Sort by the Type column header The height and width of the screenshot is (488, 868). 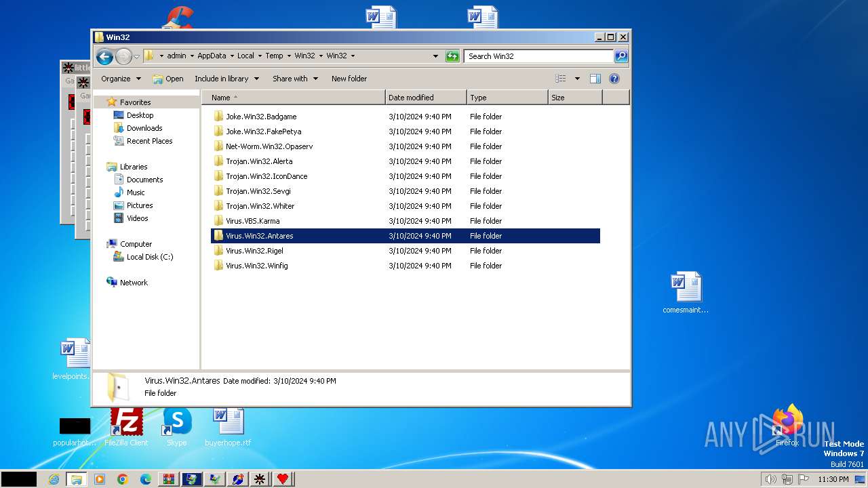tap(507, 98)
